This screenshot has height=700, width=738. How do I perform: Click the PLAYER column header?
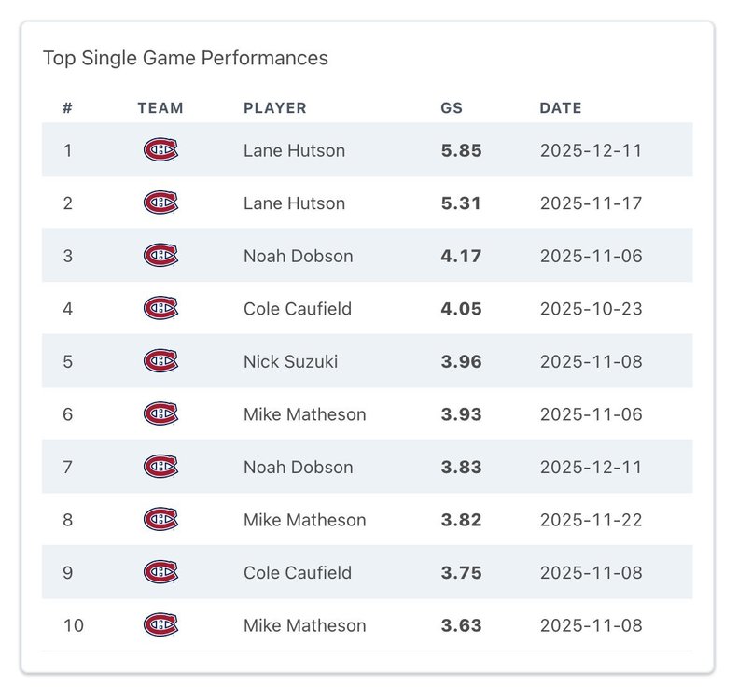click(x=274, y=108)
